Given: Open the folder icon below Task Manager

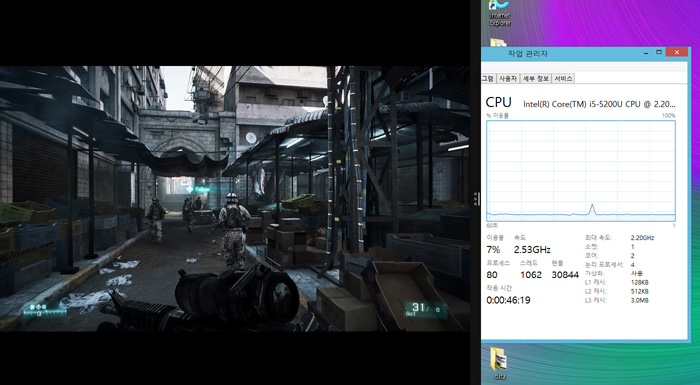Looking at the screenshot, I should point(499,363).
